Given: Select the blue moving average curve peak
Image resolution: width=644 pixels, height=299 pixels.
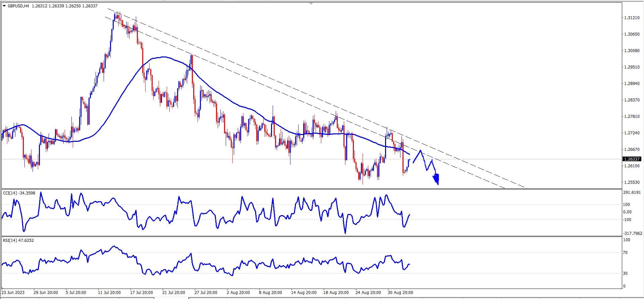Looking at the screenshot, I should (x=163, y=57).
